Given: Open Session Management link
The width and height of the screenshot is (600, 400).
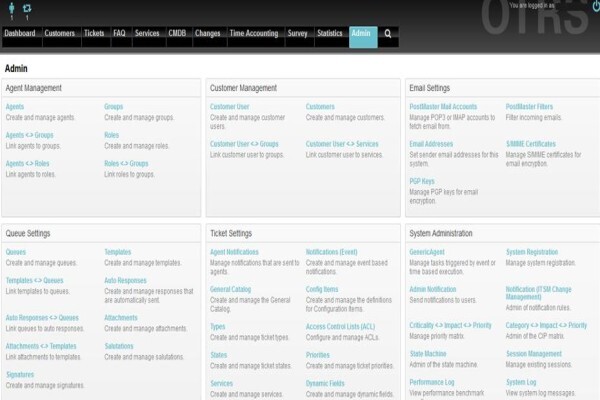Looking at the screenshot, I should (x=534, y=354).
